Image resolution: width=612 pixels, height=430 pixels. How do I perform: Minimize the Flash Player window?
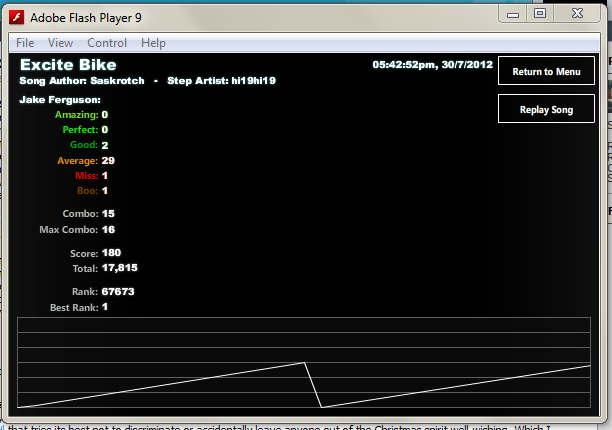[513, 14]
